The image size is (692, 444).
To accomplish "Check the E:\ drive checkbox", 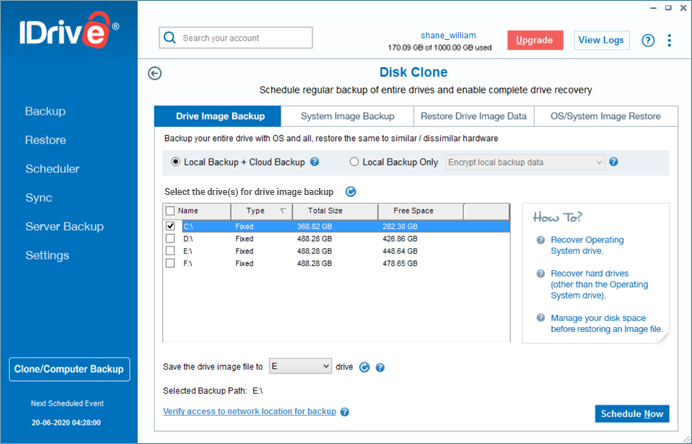I will pyautogui.click(x=170, y=251).
